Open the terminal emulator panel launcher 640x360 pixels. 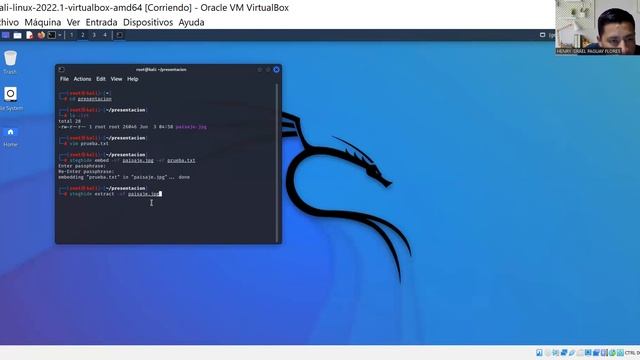[52, 35]
